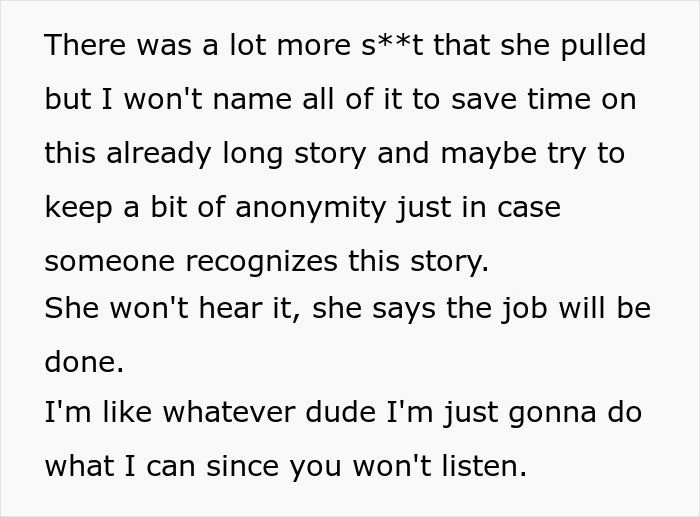Click the word "done." on its own line

pyautogui.click(x=85, y=362)
